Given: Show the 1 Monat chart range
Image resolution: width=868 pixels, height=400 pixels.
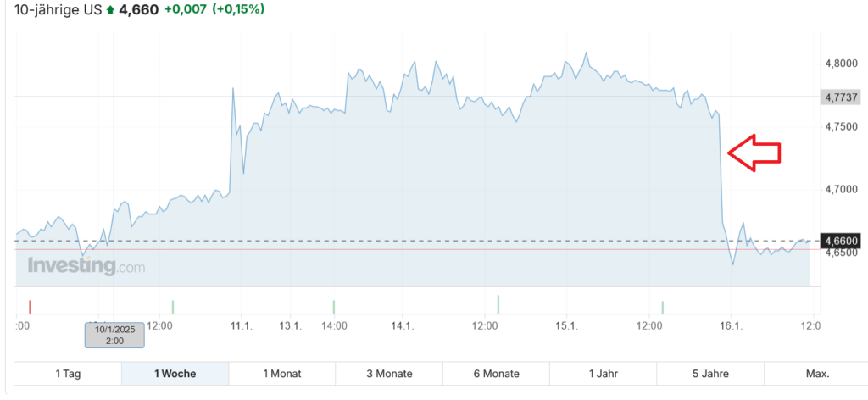Looking at the screenshot, I should click(281, 374).
